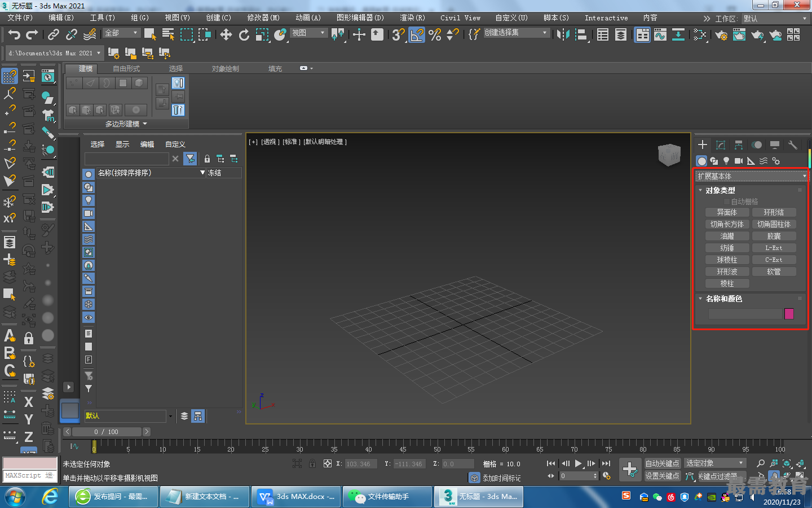Toggle display of cameras in Scene Explorer sidebar
The height and width of the screenshot is (508, 812).
point(89,213)
